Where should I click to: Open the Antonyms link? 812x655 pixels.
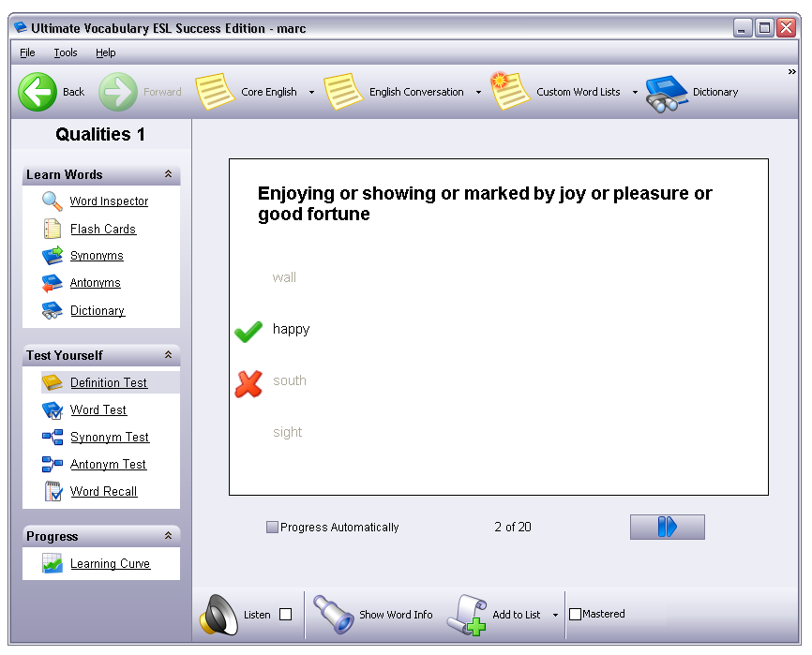pos(96,282)
